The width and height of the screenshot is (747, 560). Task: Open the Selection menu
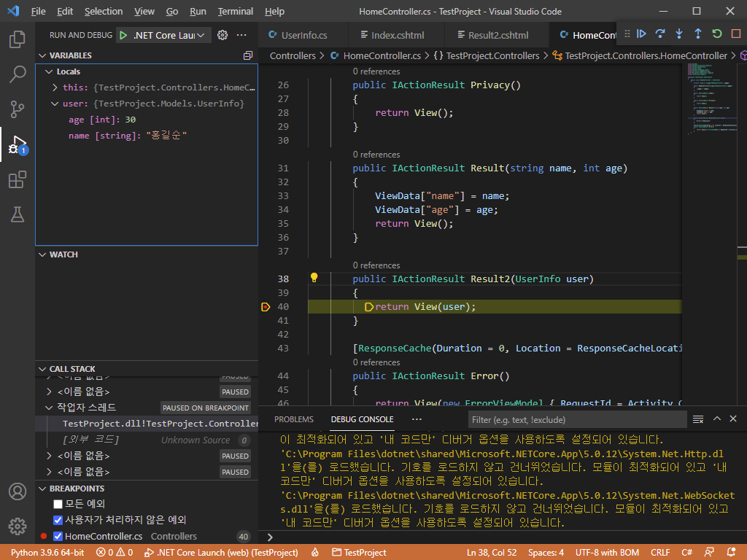(104, 11)
